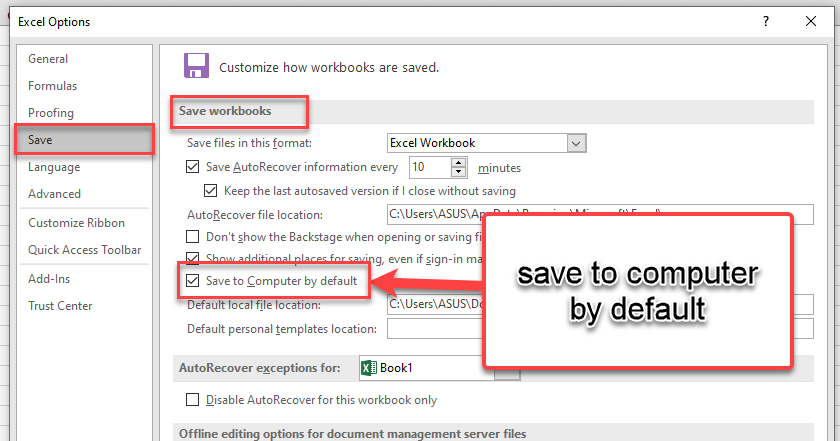The image size is (840, 441).
Task: Click Offline editing options section header
Action: point(352,433)
